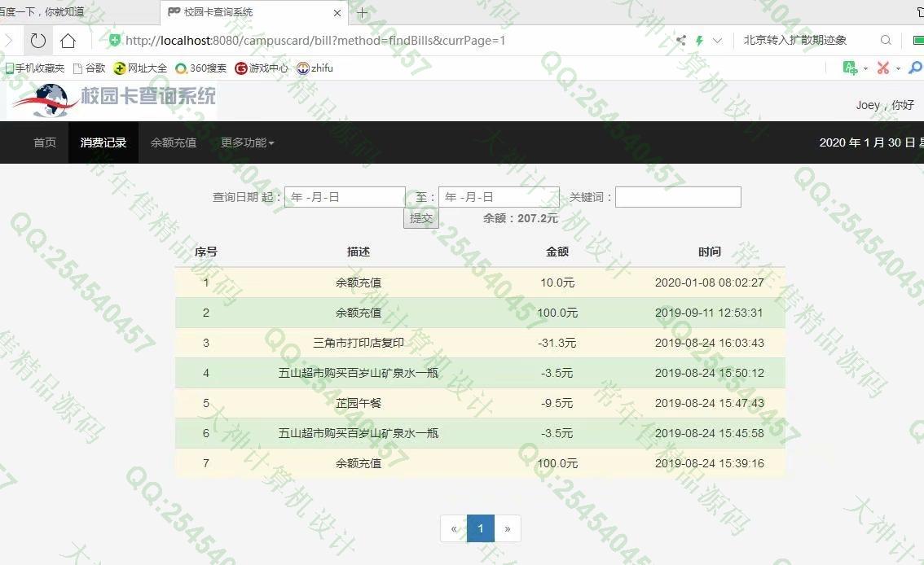
Task: Click the 三角市打印店复印 description
Action: 359,343
